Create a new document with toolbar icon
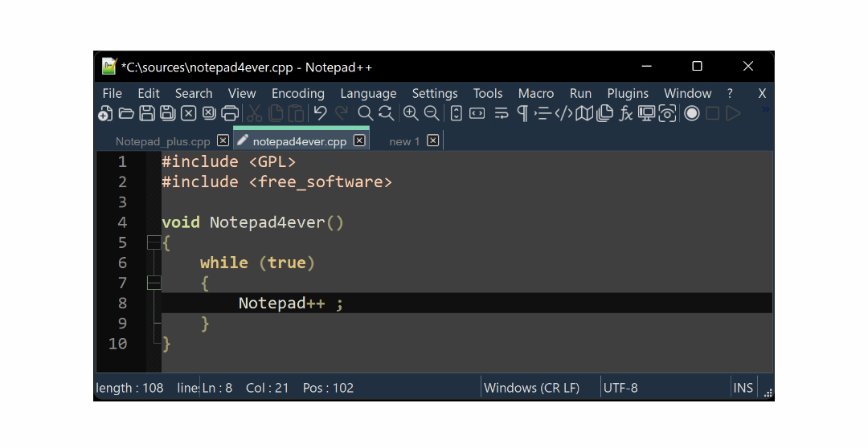 coord(105,113)
